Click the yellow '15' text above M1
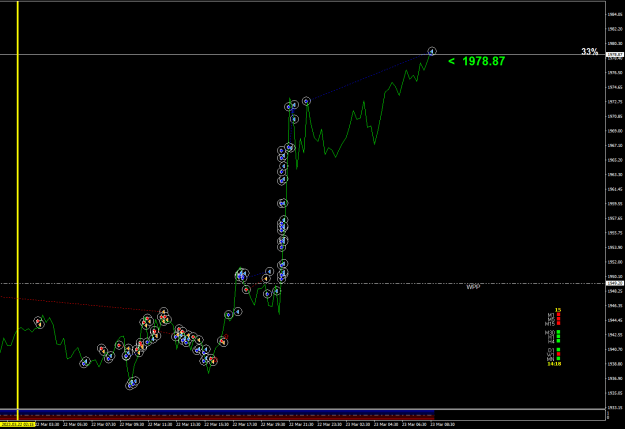 558,310
